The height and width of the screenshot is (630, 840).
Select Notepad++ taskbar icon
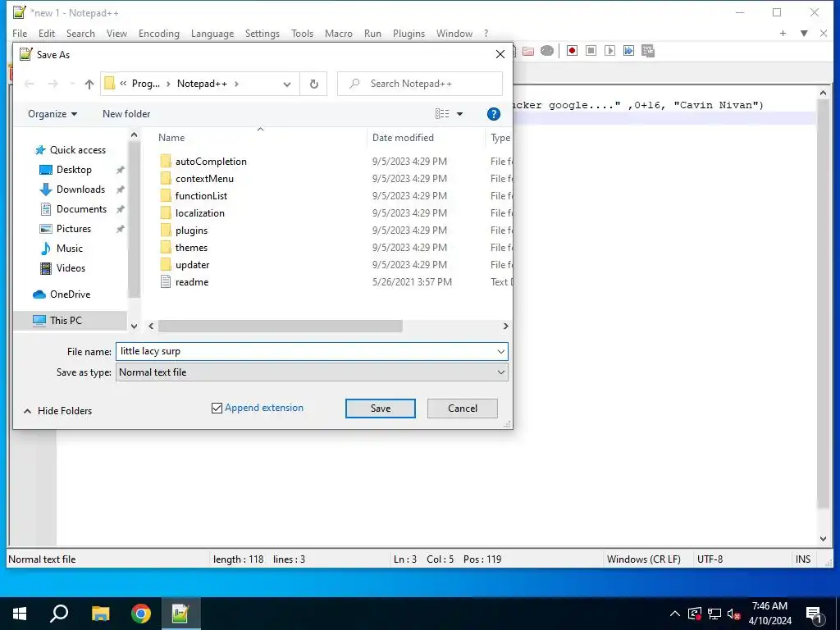tap(180, 614)
